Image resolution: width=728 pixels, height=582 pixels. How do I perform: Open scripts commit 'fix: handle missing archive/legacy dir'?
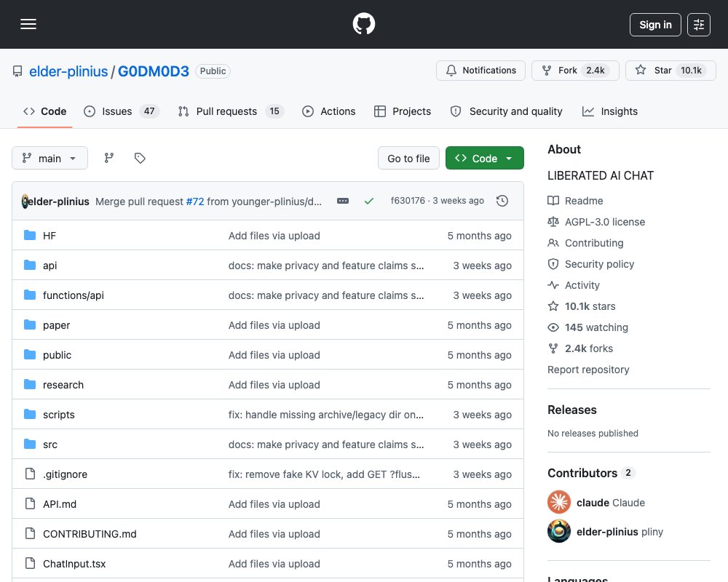click(325, 415)
